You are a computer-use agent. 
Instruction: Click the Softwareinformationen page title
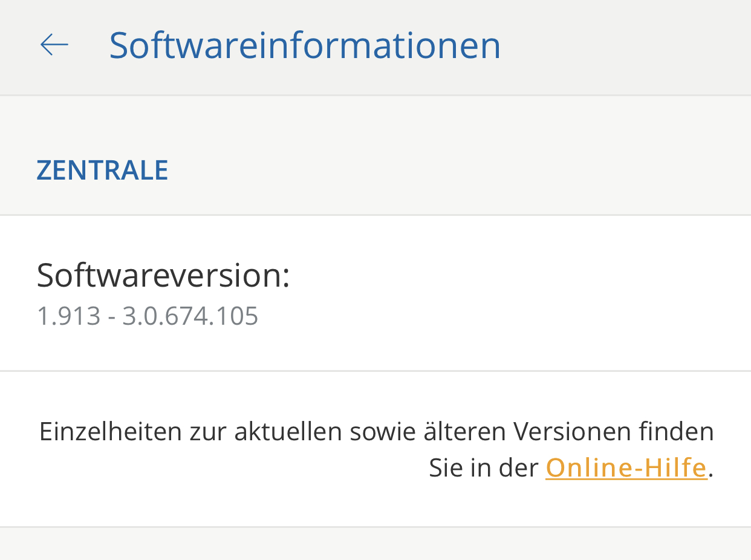tap(305, 45)
